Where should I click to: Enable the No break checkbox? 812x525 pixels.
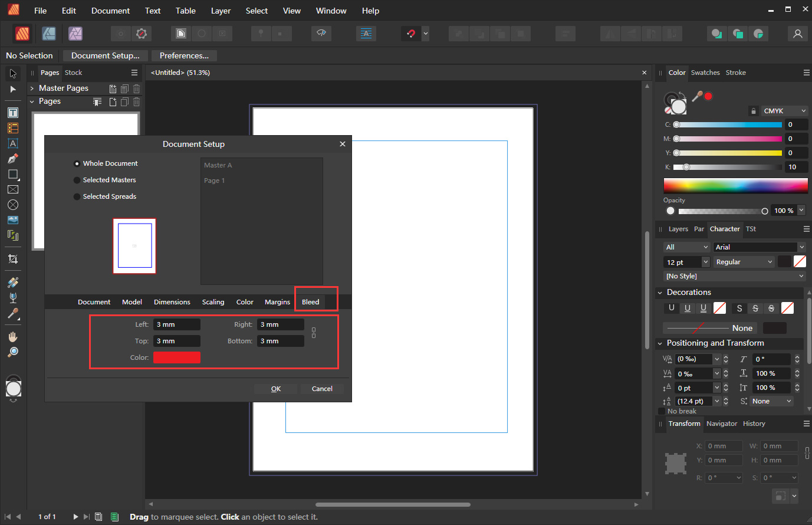point(662,411)
